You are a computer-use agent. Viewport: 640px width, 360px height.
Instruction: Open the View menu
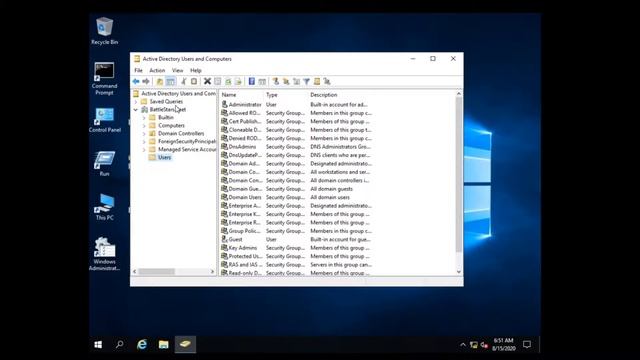[x=178, y=71]
